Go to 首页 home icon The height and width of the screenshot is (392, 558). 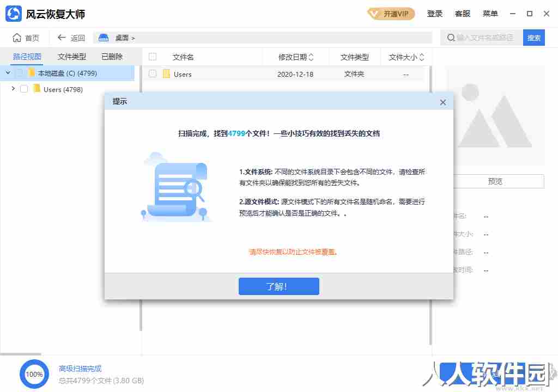tap(17, 38)
